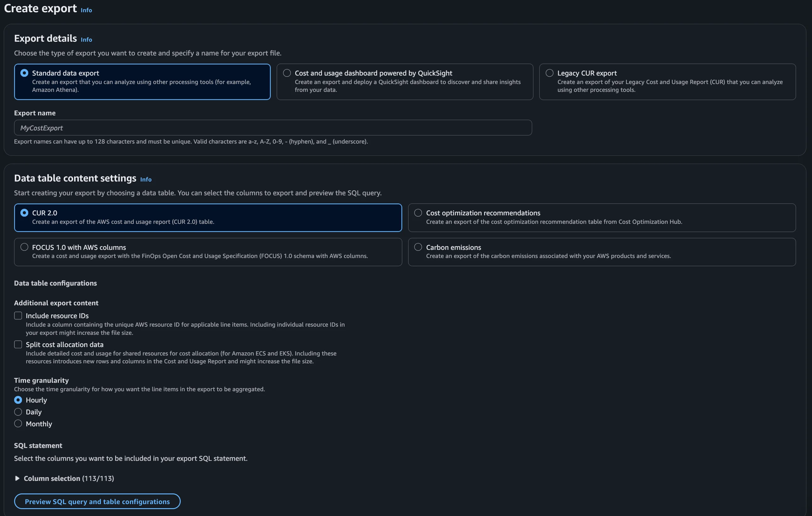The image size is (812, 516).
Task: Open Info link for Data table content settings
Action: click(x=146, y=180)
